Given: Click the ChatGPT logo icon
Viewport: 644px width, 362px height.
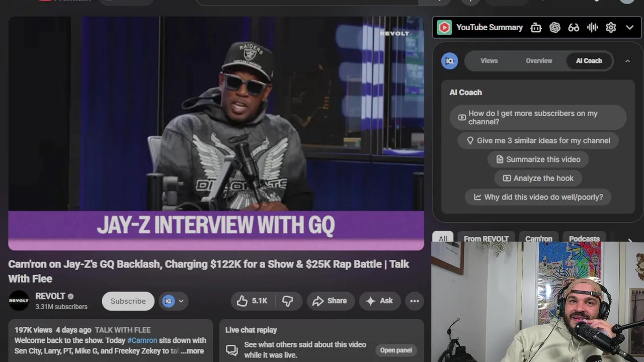Looking at the screenshot, I should (554, 28).
